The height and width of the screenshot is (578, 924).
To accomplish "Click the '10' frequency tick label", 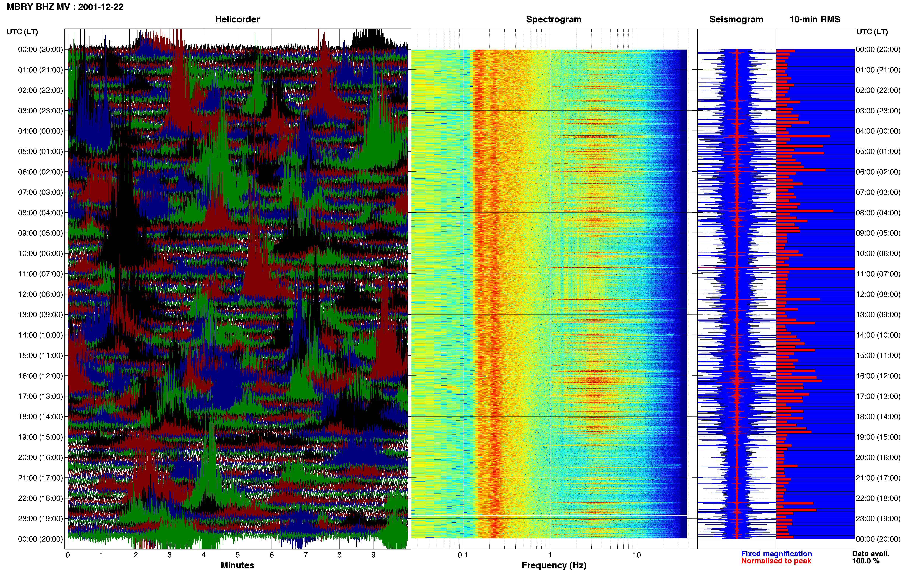I will pyautogui.click(x=636, y=555).
